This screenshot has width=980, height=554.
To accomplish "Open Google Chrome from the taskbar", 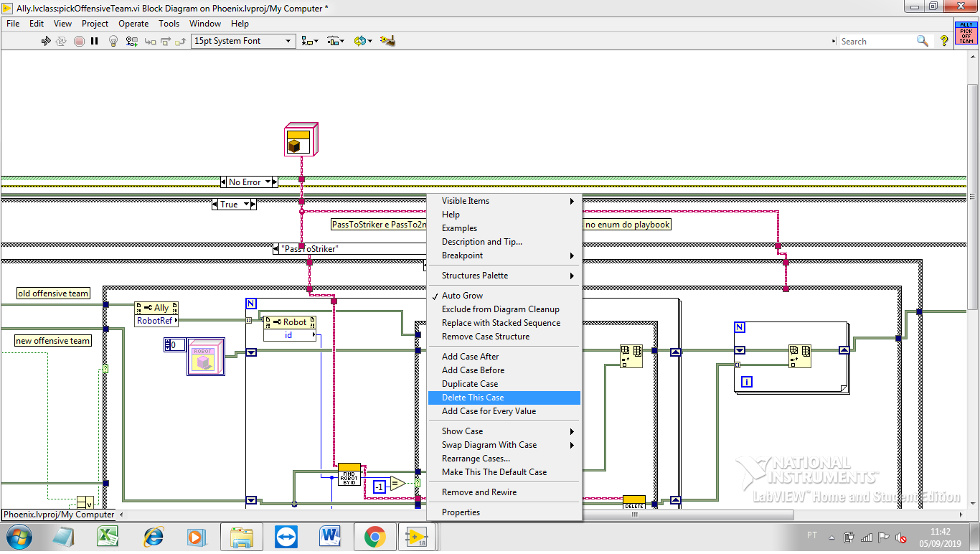I will pos(374,537).
